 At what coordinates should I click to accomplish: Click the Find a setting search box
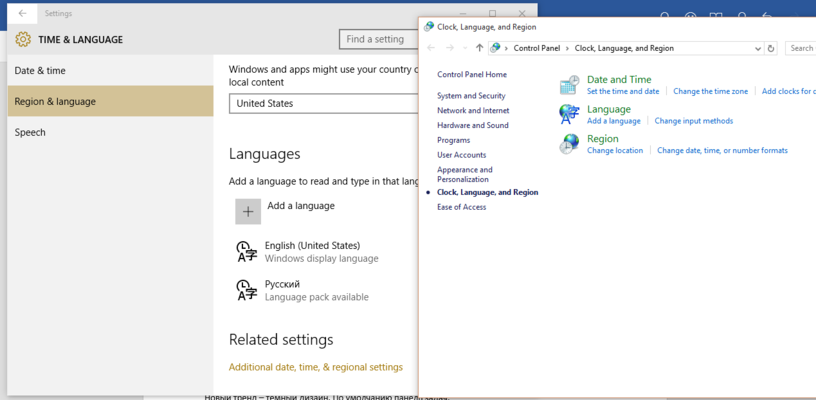379,39
